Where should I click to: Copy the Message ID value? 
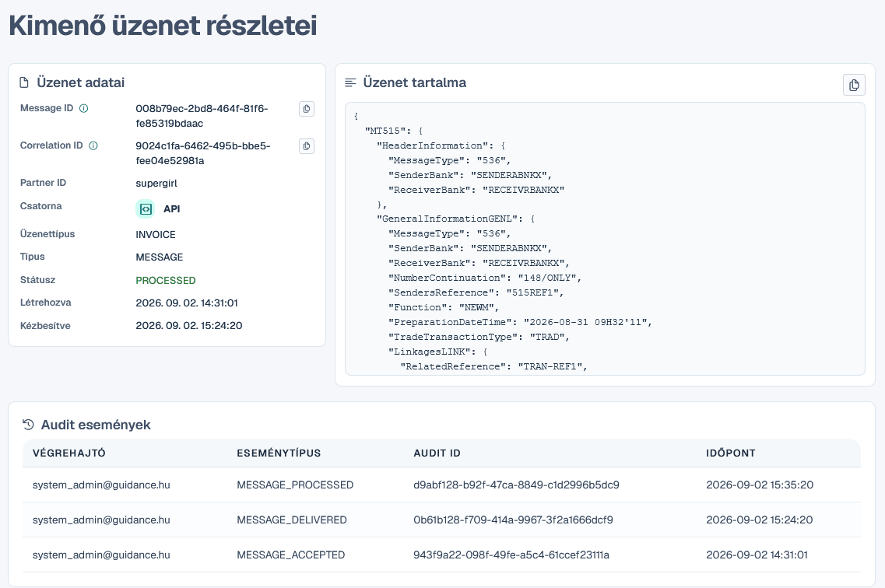tap(307, 109)
